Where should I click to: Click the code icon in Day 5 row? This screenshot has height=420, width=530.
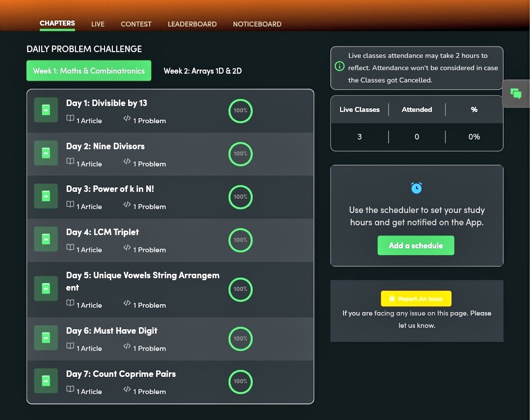coord(127,303)
